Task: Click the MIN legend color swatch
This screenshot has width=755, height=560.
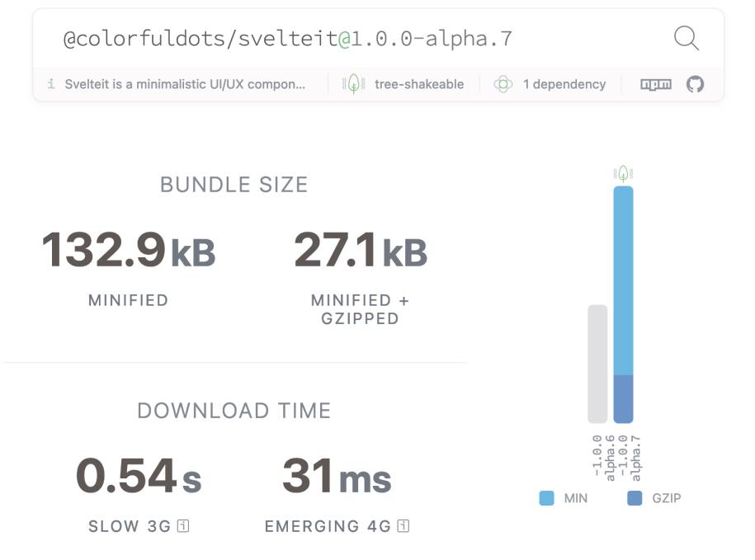Action: click(546, 498)
